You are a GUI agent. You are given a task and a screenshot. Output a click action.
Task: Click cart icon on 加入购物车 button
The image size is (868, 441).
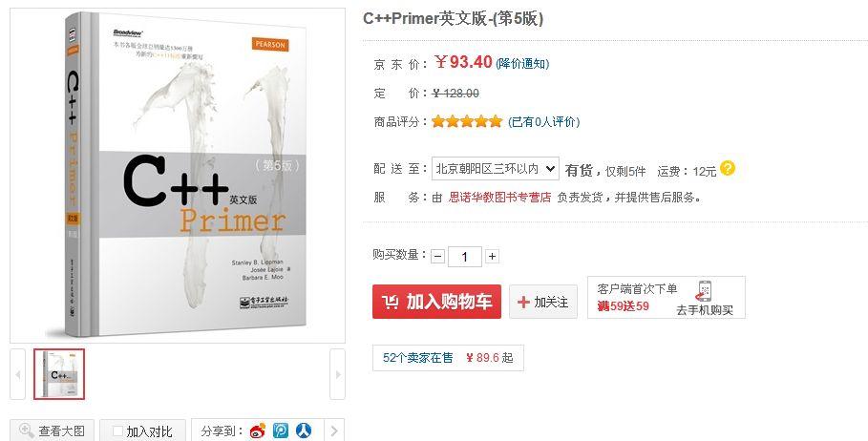pyautogui.click(x=391, y=303)
